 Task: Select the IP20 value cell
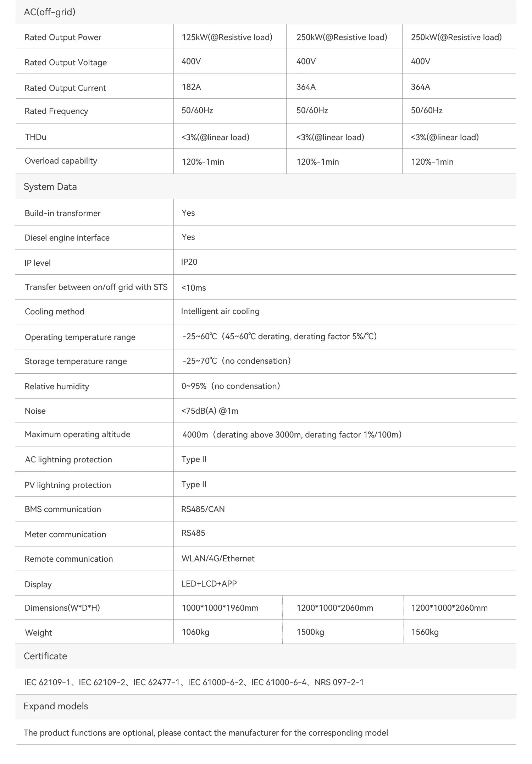pos(189,262)
